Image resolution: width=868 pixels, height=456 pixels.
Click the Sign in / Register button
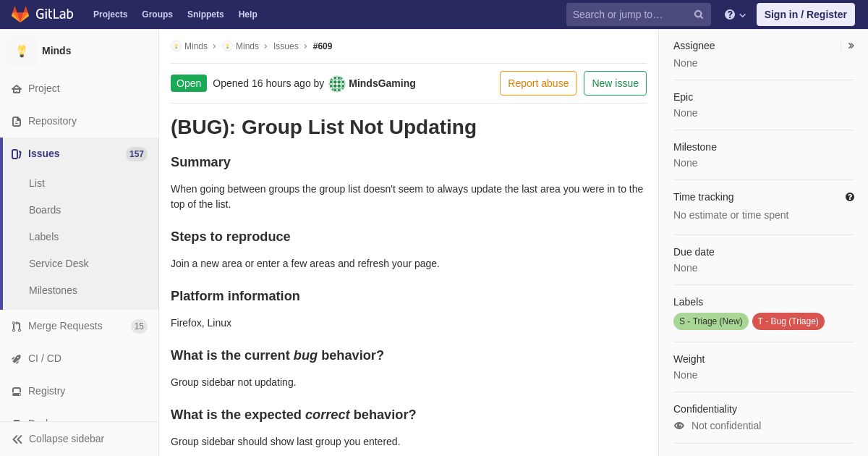[x=806, y=14]
